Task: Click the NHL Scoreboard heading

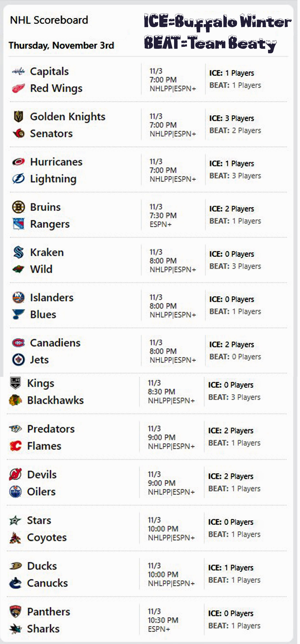Action: [x=49, y=20]
